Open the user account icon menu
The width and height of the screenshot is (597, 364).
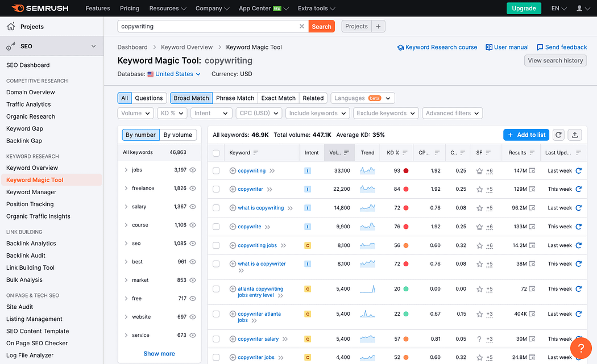583,9
